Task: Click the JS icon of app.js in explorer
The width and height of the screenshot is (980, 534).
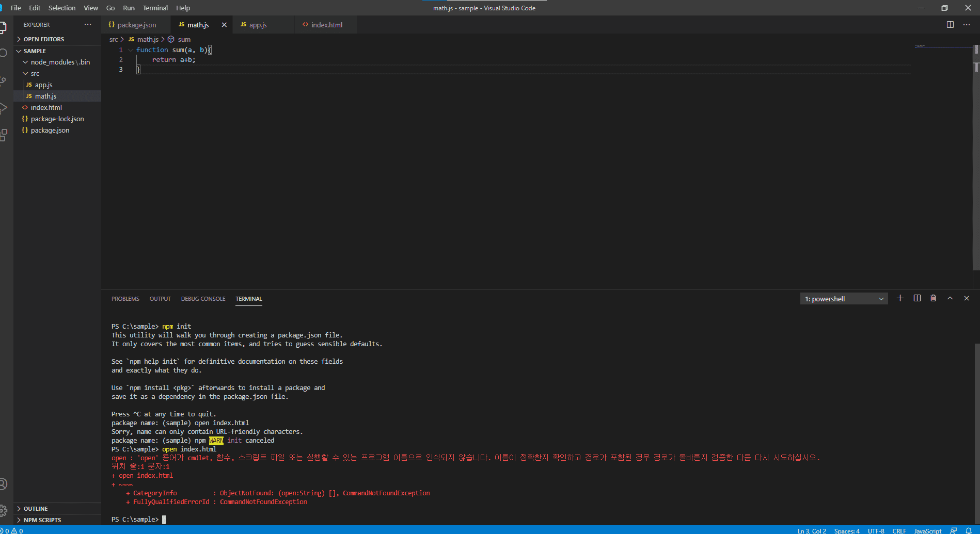Action: pyautogui.click(x=29, y=85)
